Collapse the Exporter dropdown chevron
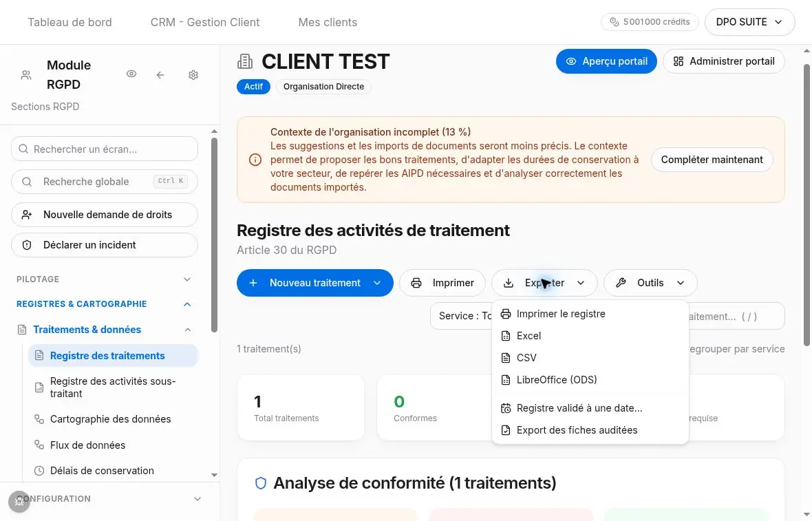This screenshot has height=521, width=812. (581, 283)
